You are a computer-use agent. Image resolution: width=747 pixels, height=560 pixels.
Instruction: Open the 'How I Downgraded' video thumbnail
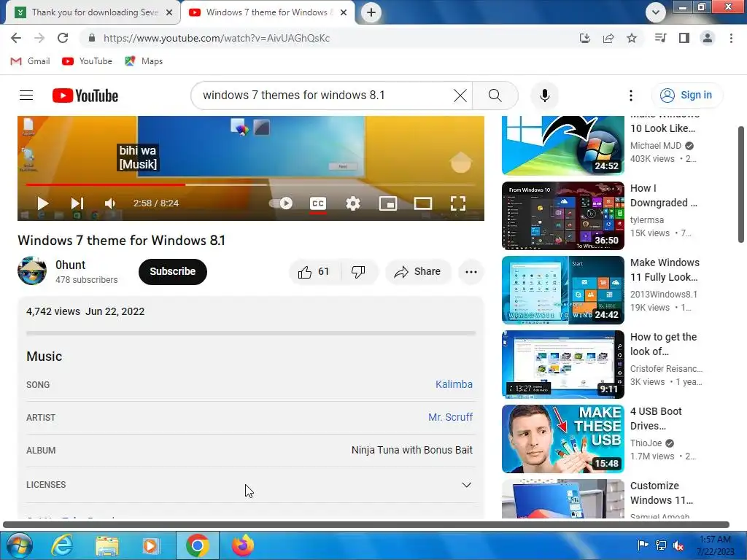562,216
